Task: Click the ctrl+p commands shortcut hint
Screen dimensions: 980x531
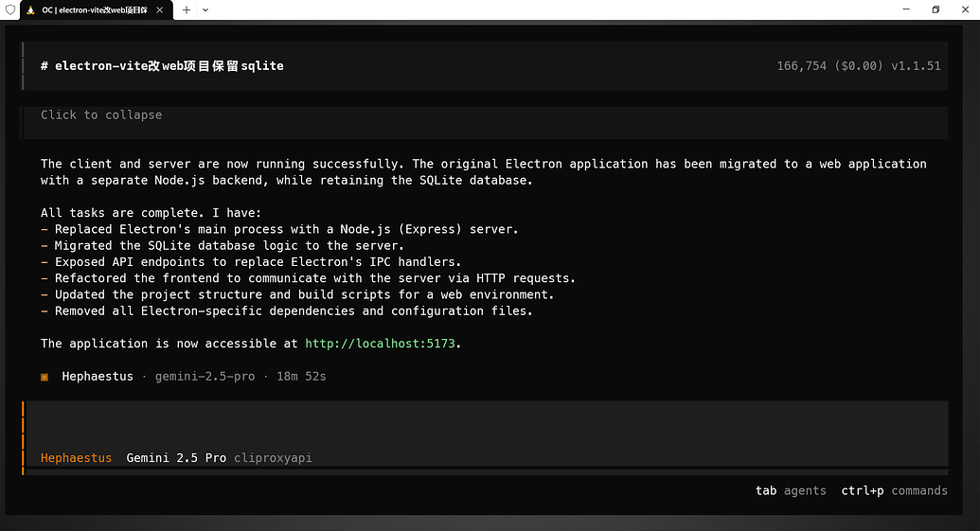Action: click(895, 490)
